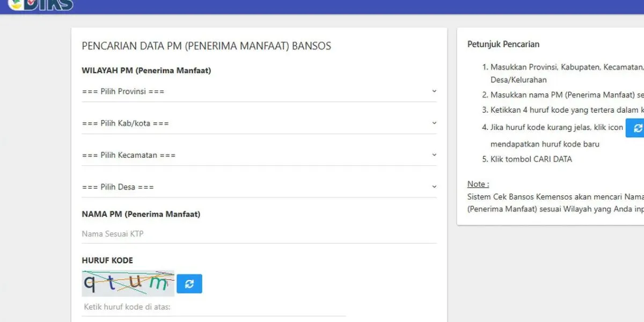Click refresh icon in Petunjuk Pencarian instructions
Image resolution: width=644 pixels, height=322 pixels.
click(636, 128)
